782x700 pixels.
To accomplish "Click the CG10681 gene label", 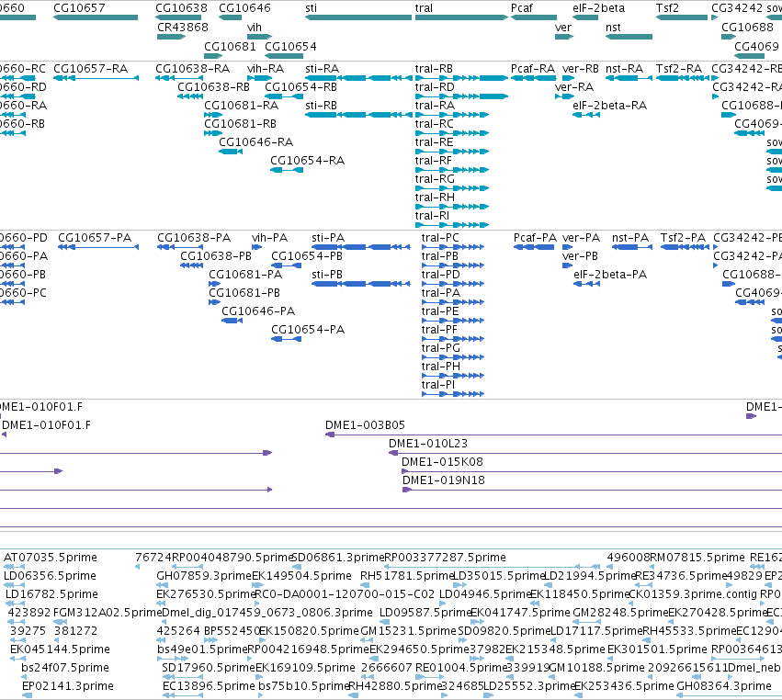I will click(230, 46).
